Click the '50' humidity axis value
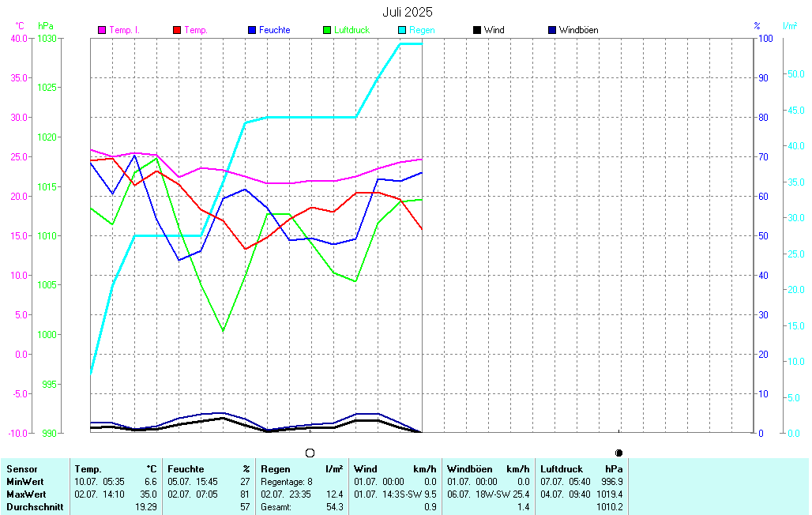The image size is (812, 515). coord(763,235)
